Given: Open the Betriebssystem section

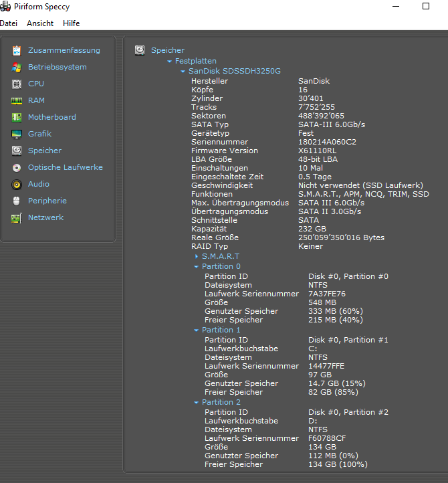Looking at the screenshot, I should (x=58, y=67).
